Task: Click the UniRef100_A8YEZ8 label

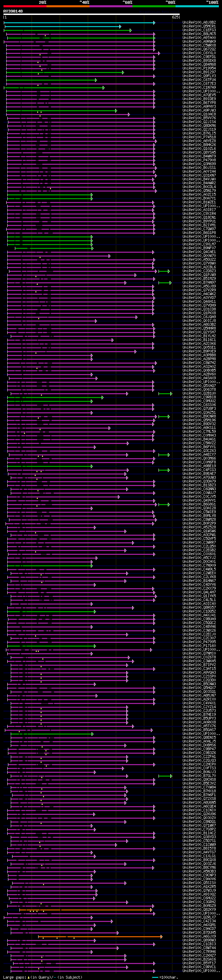Action: 199,141
